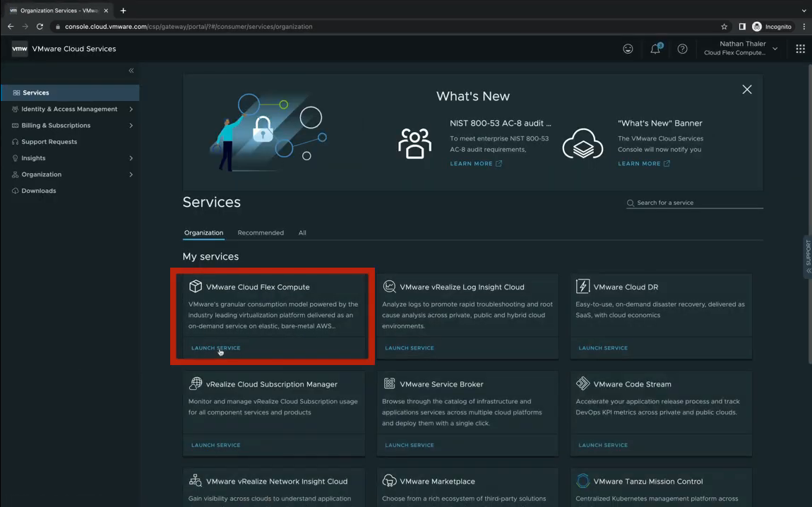Click the VMware Cloud Flex Compute cube icon

(x=195, y=287)
